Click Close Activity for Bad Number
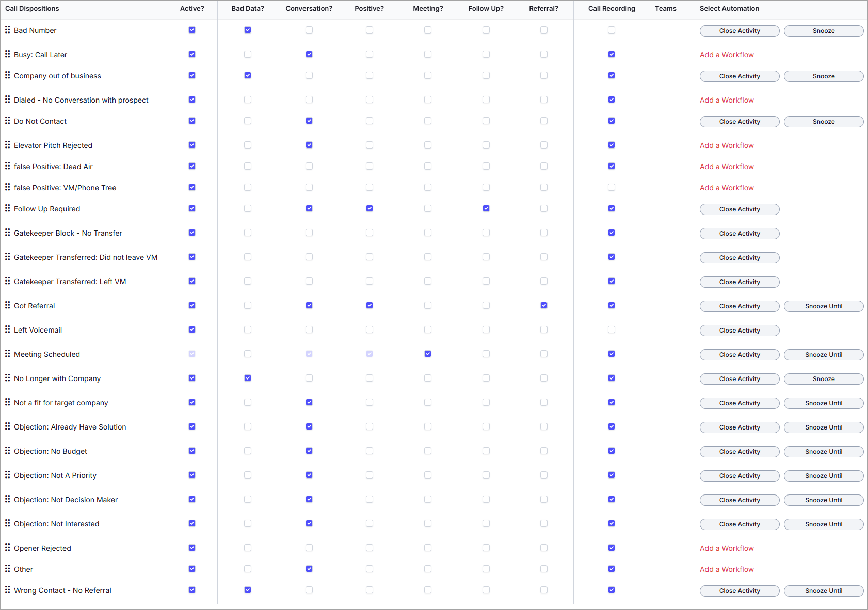This screenshot has width=868, height=610. point(740,31)
